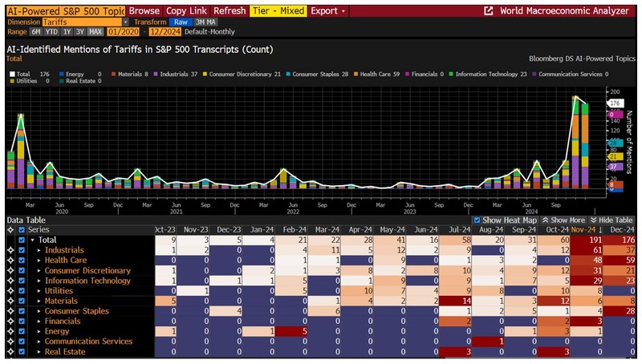
Task: Switch transform to 3M MA
Action: (207, 22)
